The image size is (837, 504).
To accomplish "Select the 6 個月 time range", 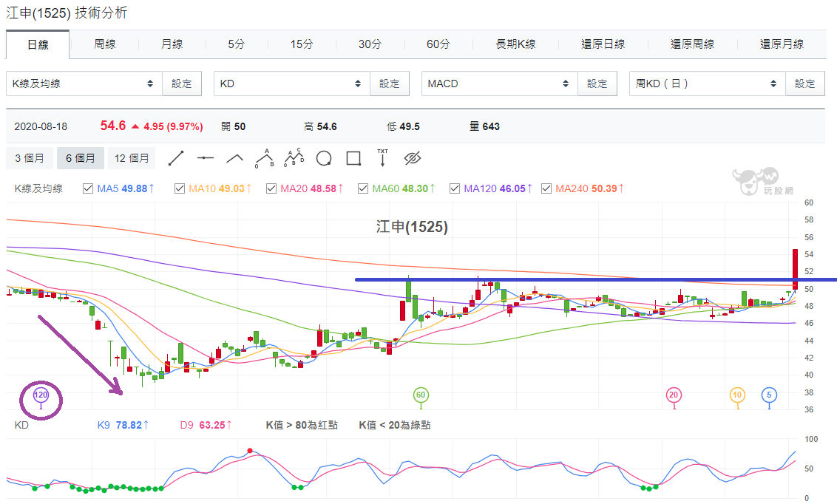I will pos(81,158).
